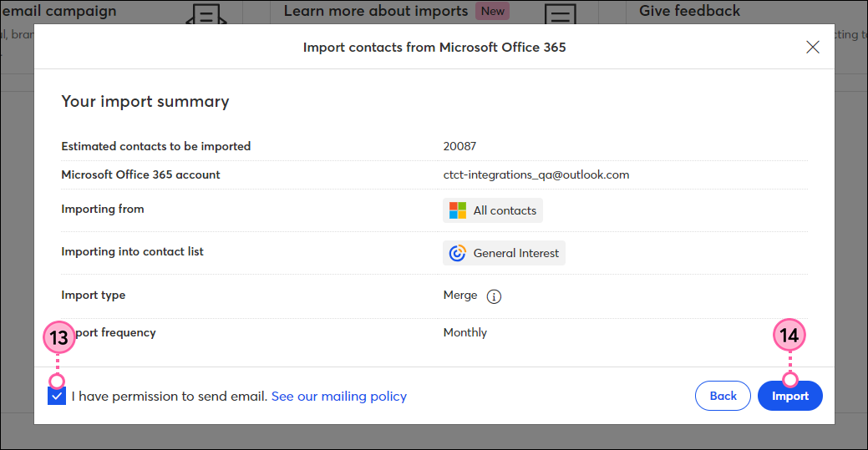Open the See our mailing policy link

pos(339,397)
